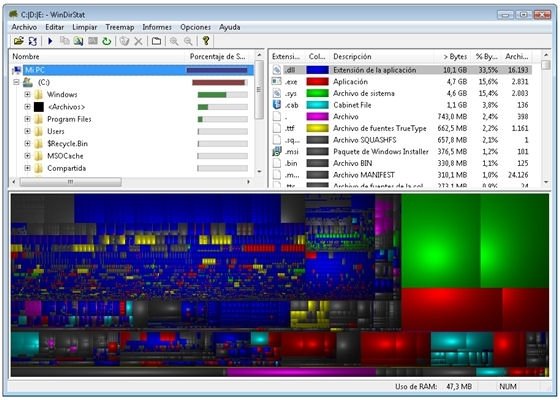Open the Informes menu
Image resolution: width=560 pixels, height=400 pixels.
click(x=157, y=27)
